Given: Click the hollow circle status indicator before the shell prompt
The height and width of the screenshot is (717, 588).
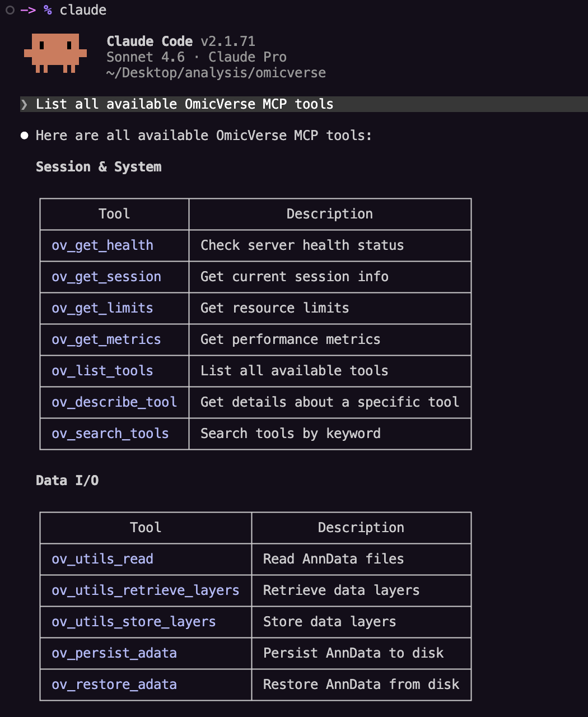Looking at the screenshot, I should pyautogui.click(x=10, y=10).
